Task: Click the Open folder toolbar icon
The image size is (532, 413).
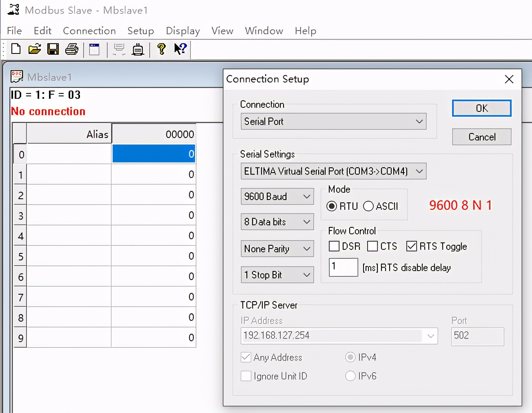Action: point(35,49)
